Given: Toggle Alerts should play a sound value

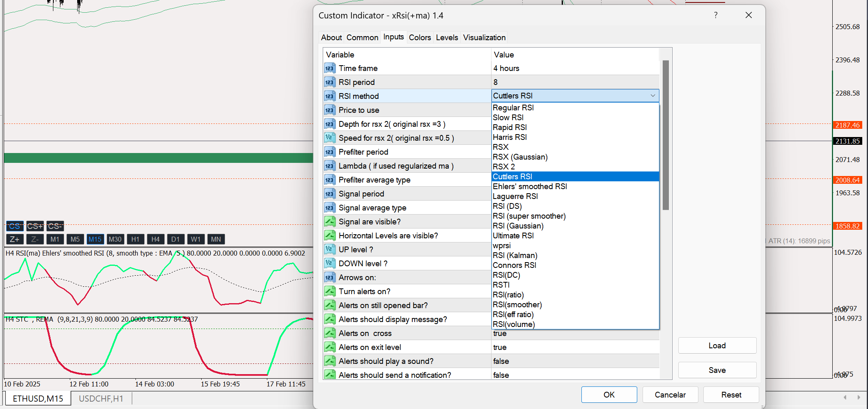Looking at the screenshot, I should click(575, 361).
